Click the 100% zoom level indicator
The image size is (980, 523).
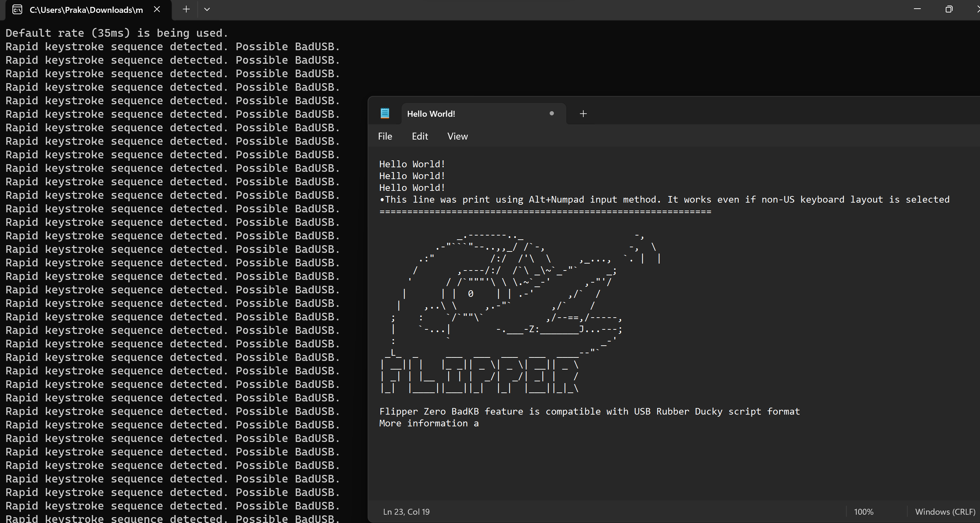(864, 512)
